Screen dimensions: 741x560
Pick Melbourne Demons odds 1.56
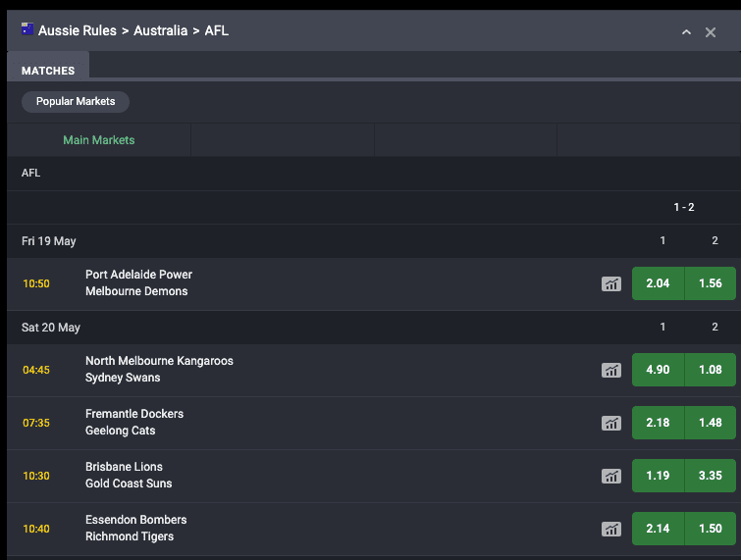point(711,283)
